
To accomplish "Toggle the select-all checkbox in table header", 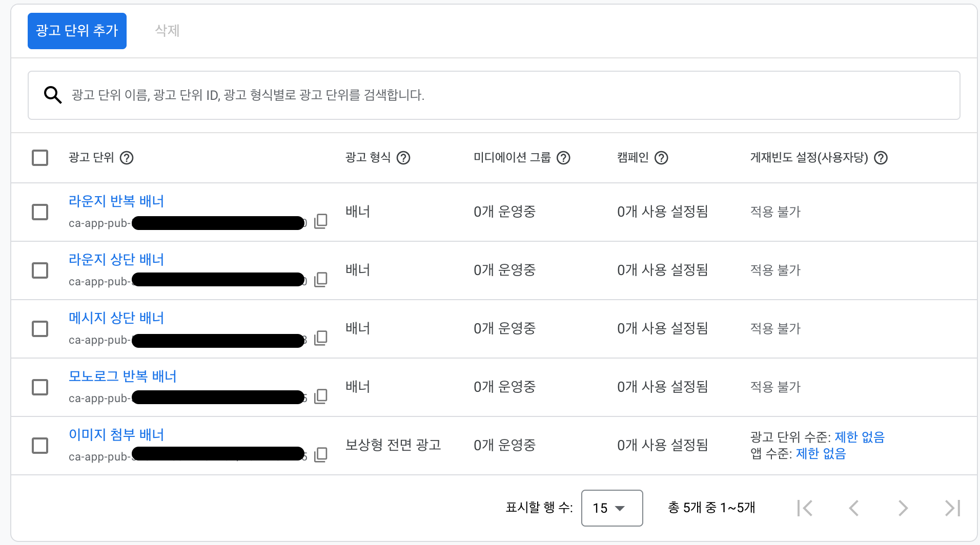I will 40,158.
